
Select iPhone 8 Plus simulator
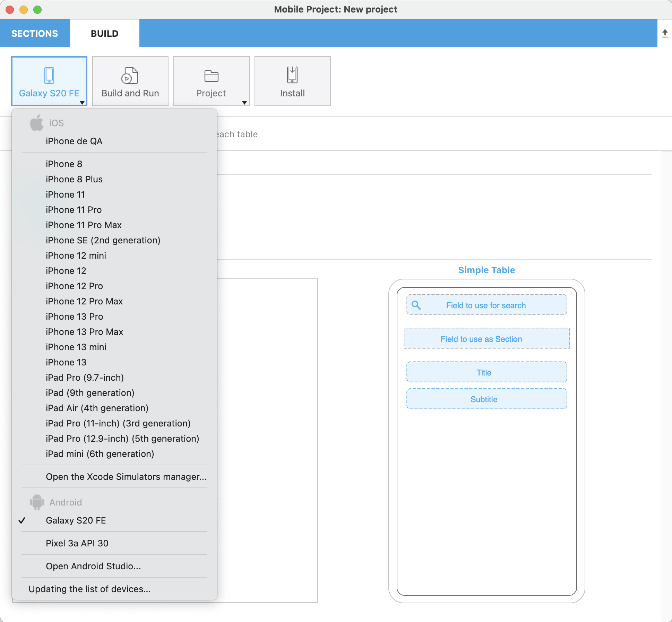114,179
